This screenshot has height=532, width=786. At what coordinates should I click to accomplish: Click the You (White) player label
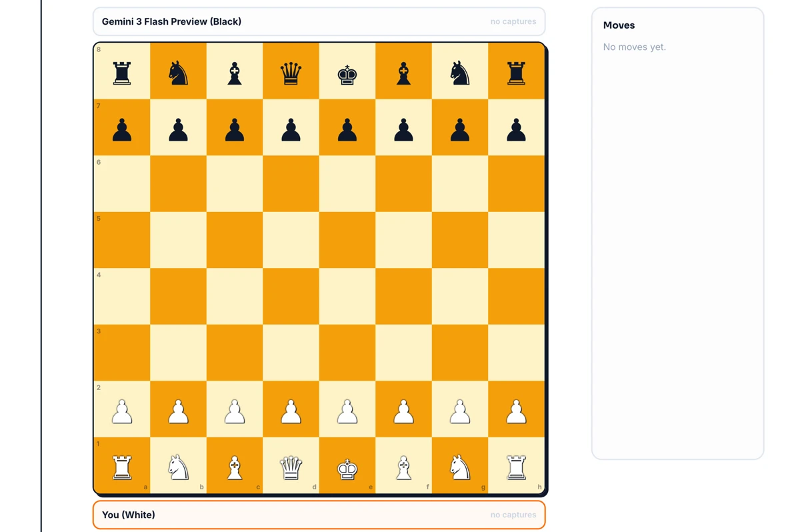[x=128, y=515]
